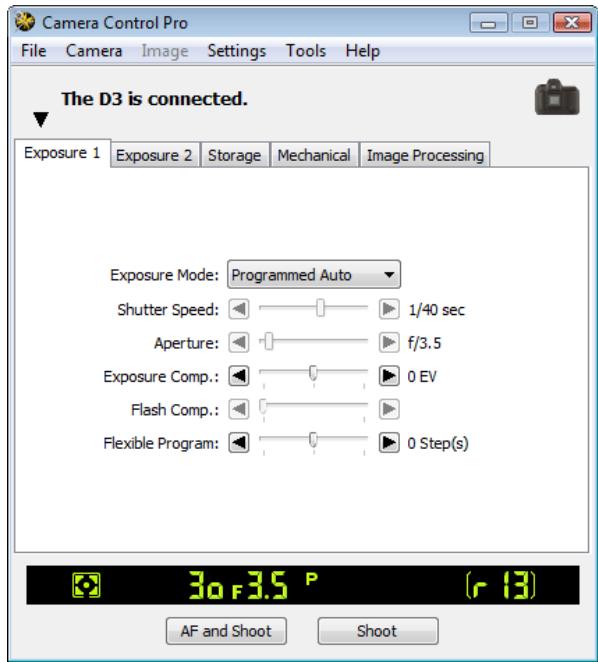
Task: Click the Camera Control Pro title icon
Action: click(x=24, y=22)
